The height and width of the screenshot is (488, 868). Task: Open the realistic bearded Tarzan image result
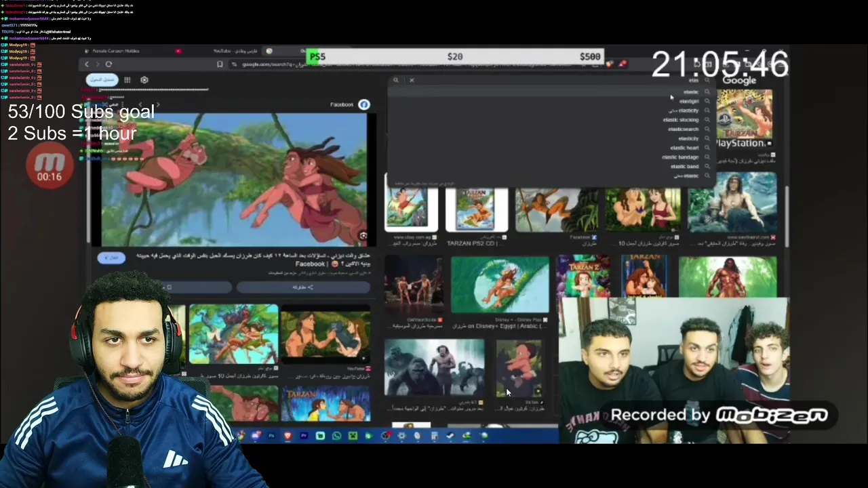click(x=732, y=203)
